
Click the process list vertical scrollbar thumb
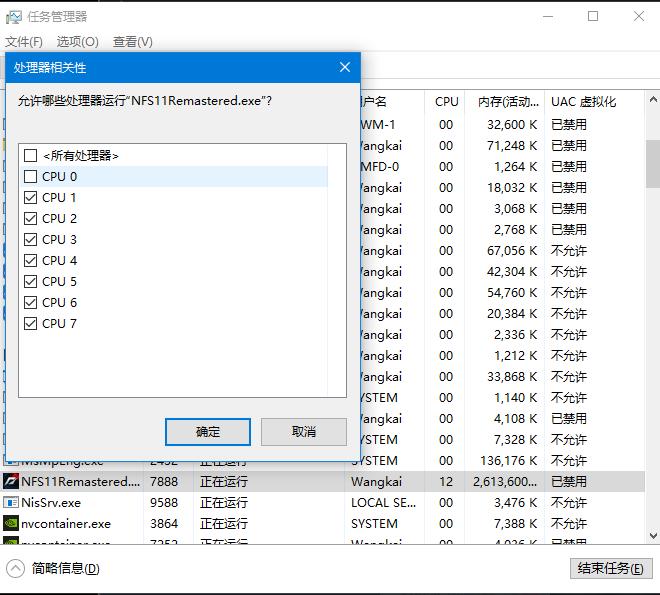[653, 164]
